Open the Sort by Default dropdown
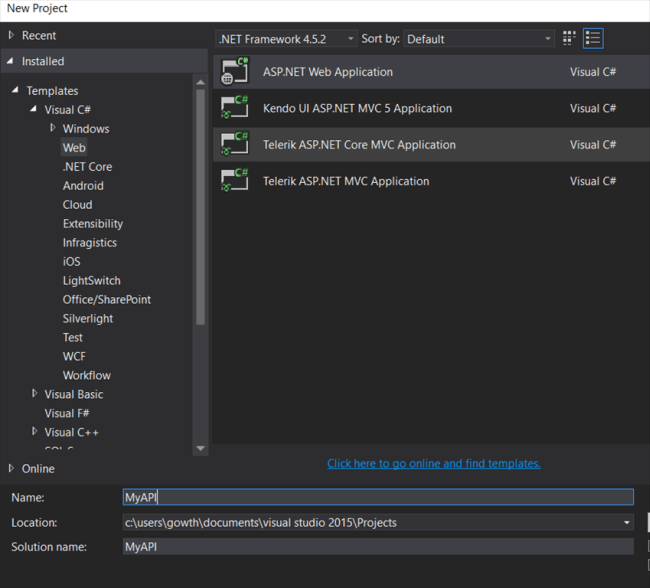 click(x=479, y=39)
